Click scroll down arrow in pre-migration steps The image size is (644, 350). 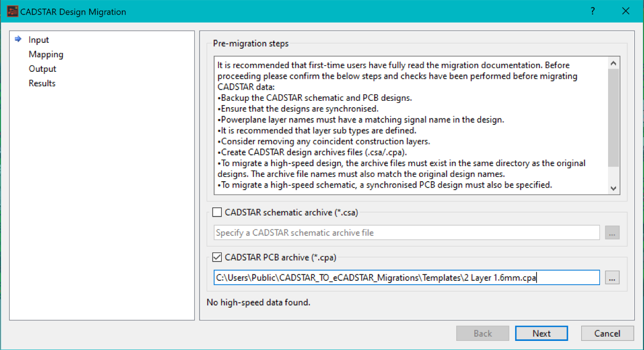pos(614,188)
